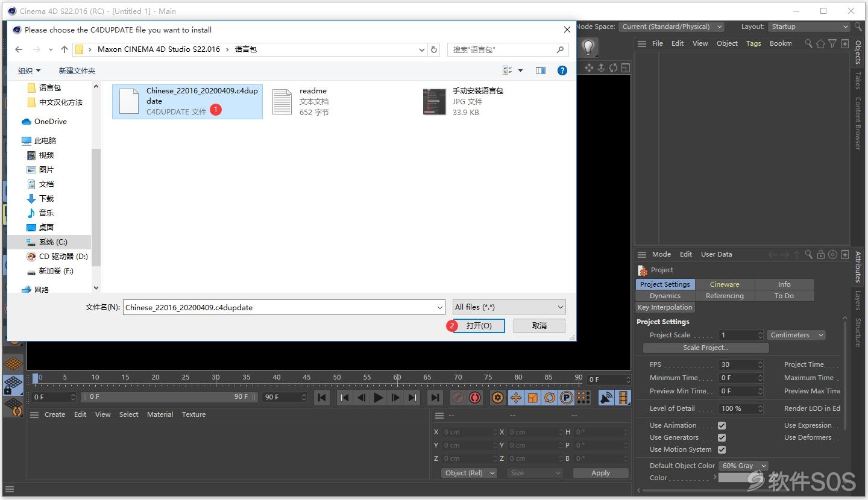The height and width of the screenshot is (500, 868).
Task: Switch to Referencing tab
Action: point(725,296)
